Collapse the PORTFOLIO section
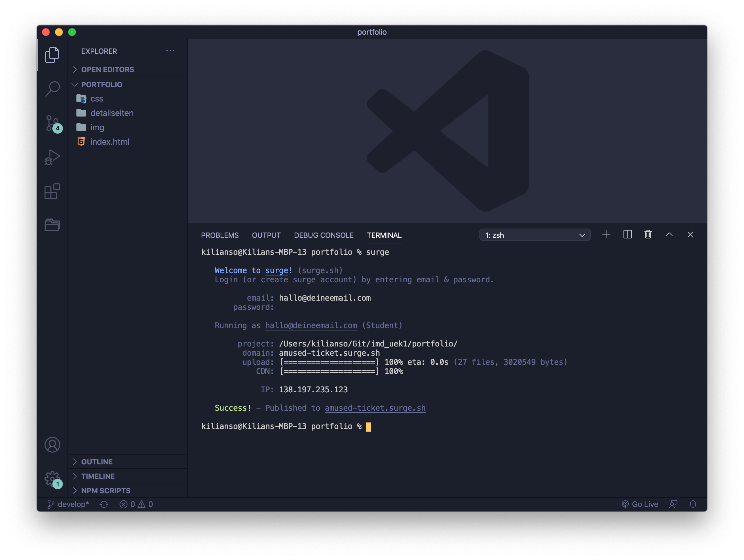The image size is (744, 560). (x=128, y=85)
